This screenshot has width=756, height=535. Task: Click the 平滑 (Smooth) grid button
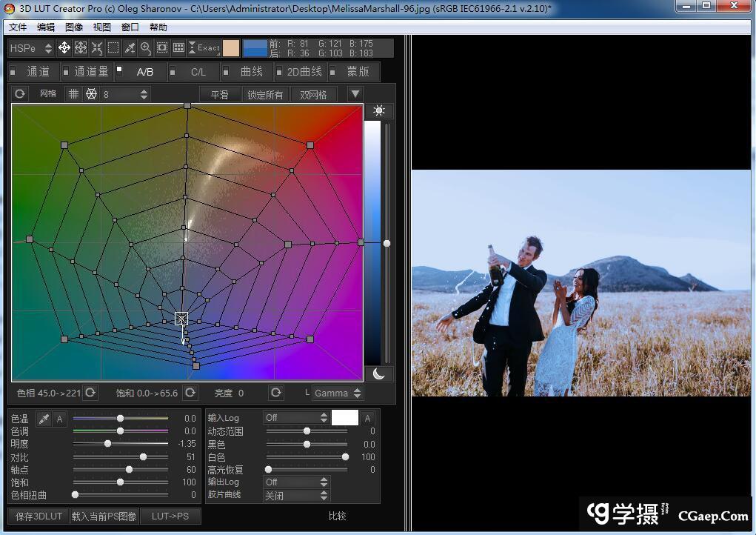(220, 95)
